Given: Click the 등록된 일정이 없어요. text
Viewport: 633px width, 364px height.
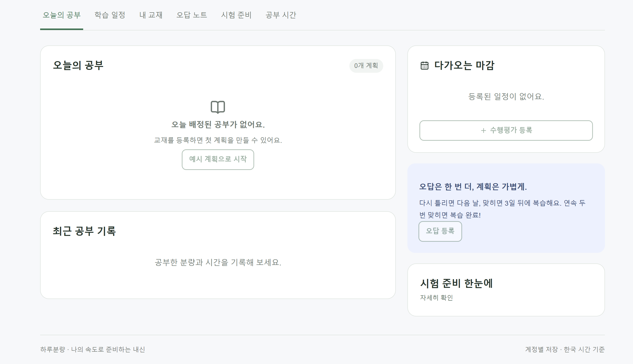Looking at the screenshot, I should (506, 96).
